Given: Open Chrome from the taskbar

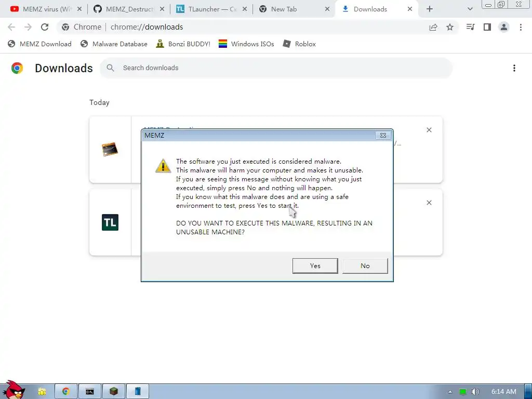Looking at the screenshot, I should [66, 392].
